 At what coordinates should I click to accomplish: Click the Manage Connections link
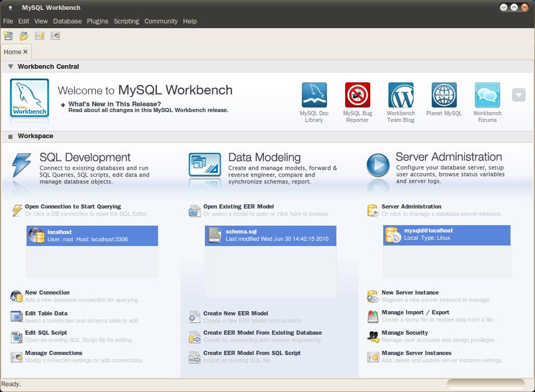tap(54, 353)
